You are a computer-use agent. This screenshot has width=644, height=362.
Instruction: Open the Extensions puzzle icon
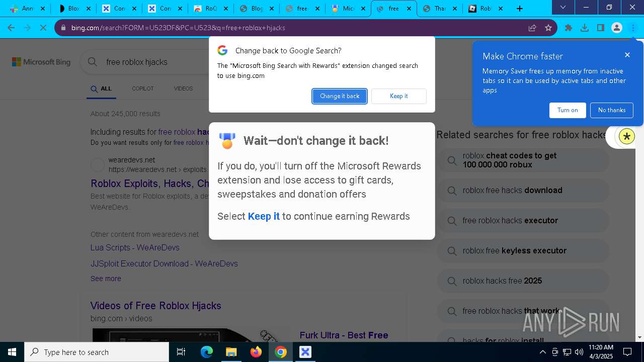click(x=569, y=28)
